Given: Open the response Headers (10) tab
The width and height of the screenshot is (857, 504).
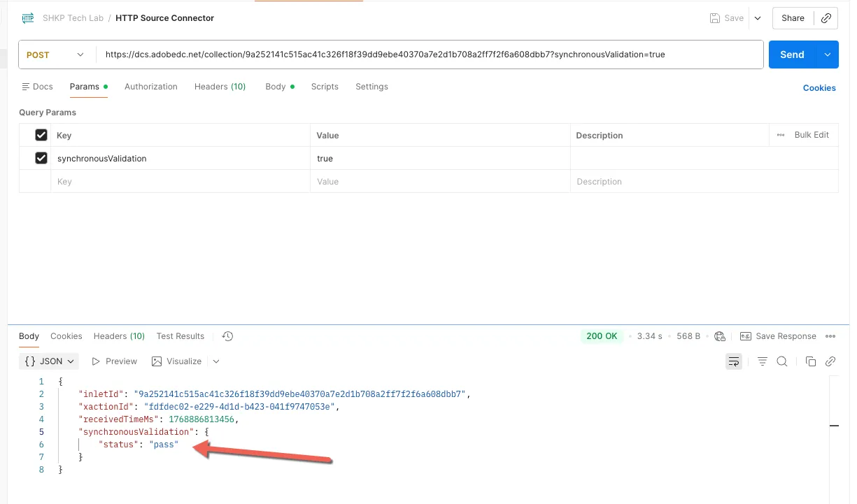Looking at the screenshot, I should (119, 336).
